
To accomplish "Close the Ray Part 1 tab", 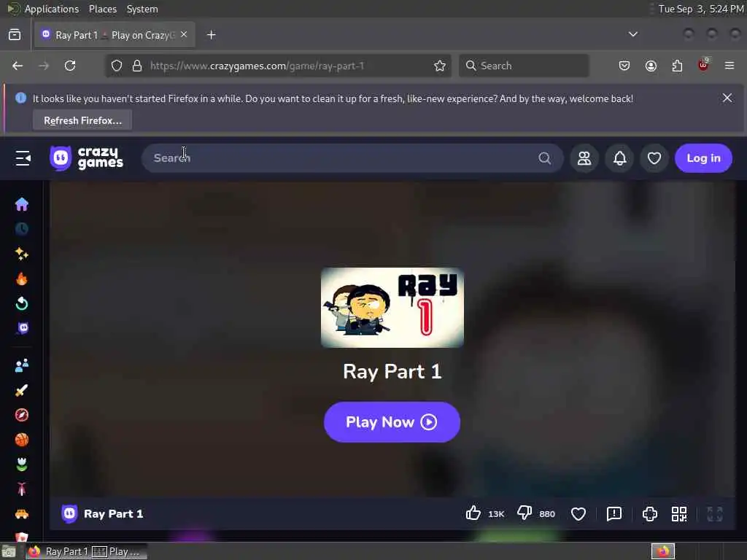I will [184, 35].
